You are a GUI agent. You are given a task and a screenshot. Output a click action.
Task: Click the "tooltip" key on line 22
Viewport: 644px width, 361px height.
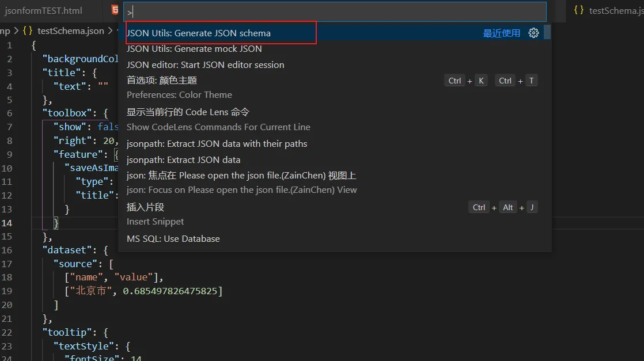67,332
